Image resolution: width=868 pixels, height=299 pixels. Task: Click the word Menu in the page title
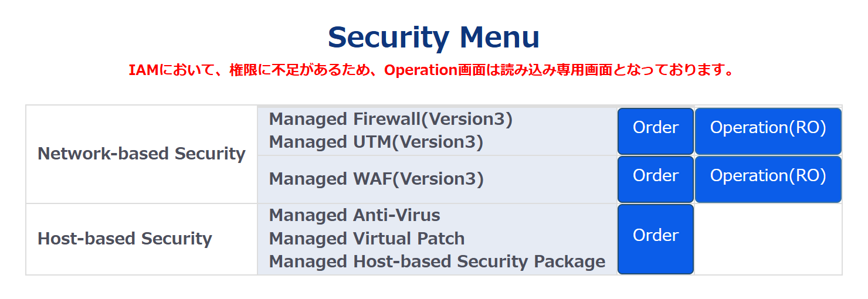tap(499, 38)
